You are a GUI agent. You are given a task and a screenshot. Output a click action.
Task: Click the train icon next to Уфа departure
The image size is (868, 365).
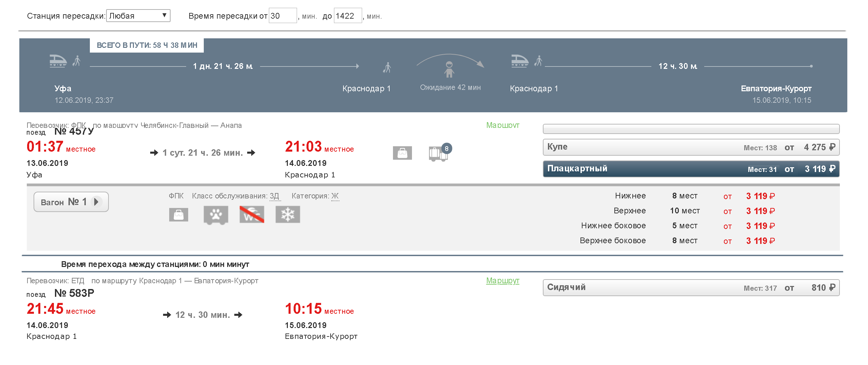click(x=58, y=61)
